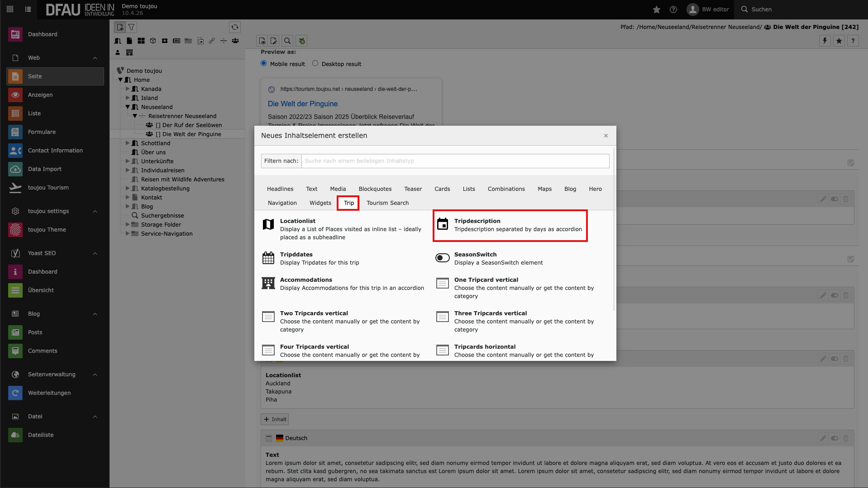868x488 pixels.
Task: Click the refresh page tree icon
Action: coord(234,27)
